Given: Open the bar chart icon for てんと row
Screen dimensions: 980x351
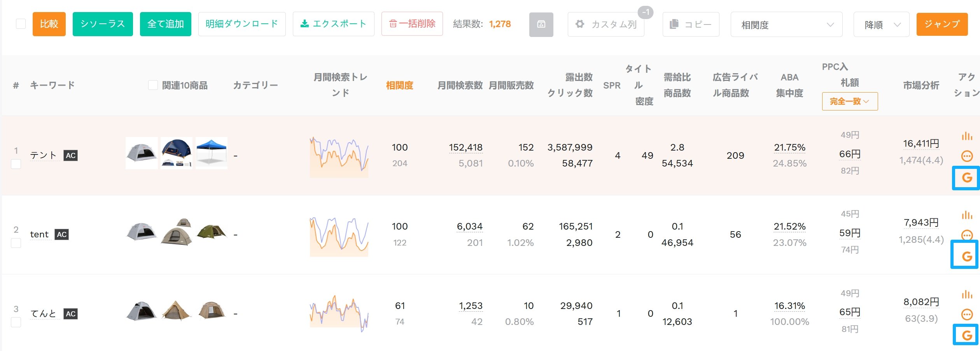Looking at the screenshot, I should click(967, 295).
